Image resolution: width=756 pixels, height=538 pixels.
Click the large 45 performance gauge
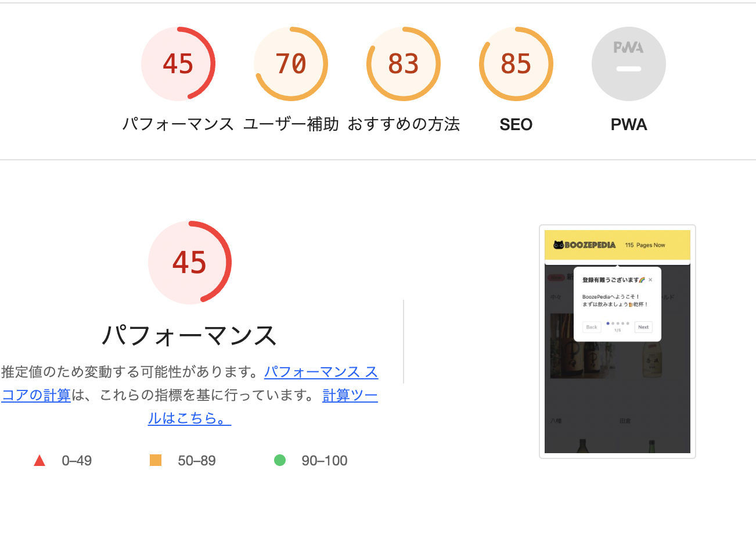pos(190,263)
